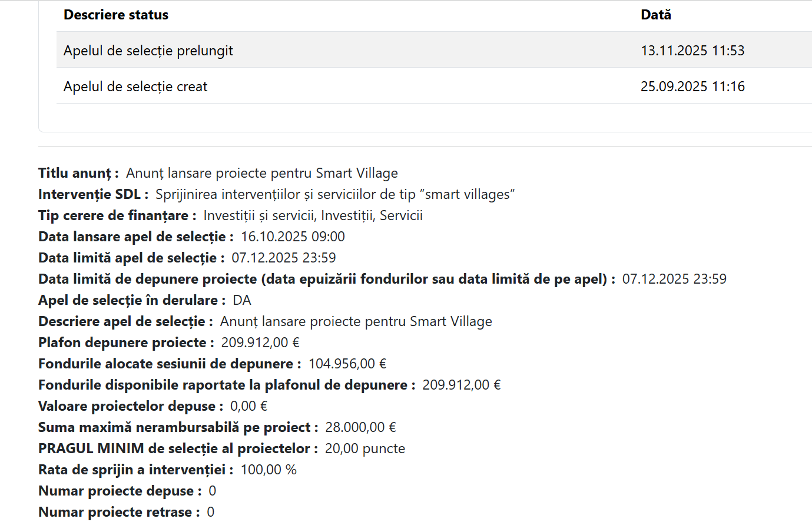Click the 'Dată' column header
812x522 pixels.
click(655, 14)
